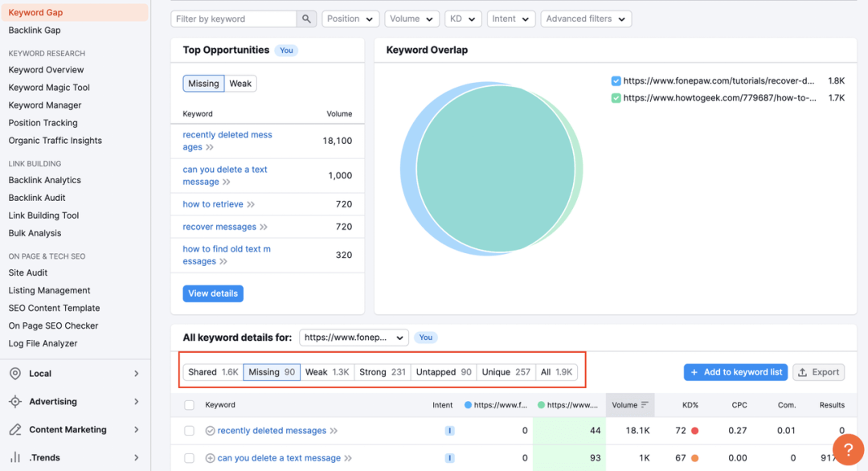This screenshot has height=471, width=868.
Task: Click the Export upload icon
Action: click(x=803, y=372)
